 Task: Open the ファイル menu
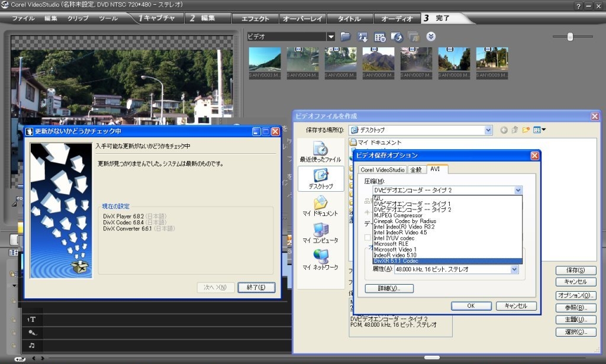(x=23, y=18)
